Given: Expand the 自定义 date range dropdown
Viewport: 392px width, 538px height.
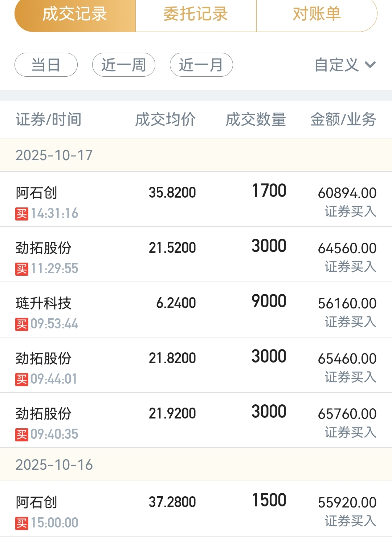Looking at the screenshot, I should 337,65.
